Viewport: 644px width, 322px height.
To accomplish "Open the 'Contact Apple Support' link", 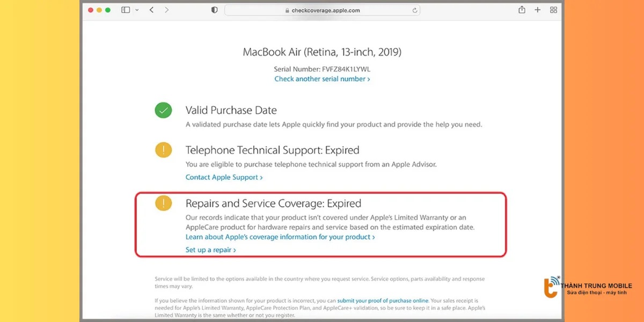I will (224, 177).
